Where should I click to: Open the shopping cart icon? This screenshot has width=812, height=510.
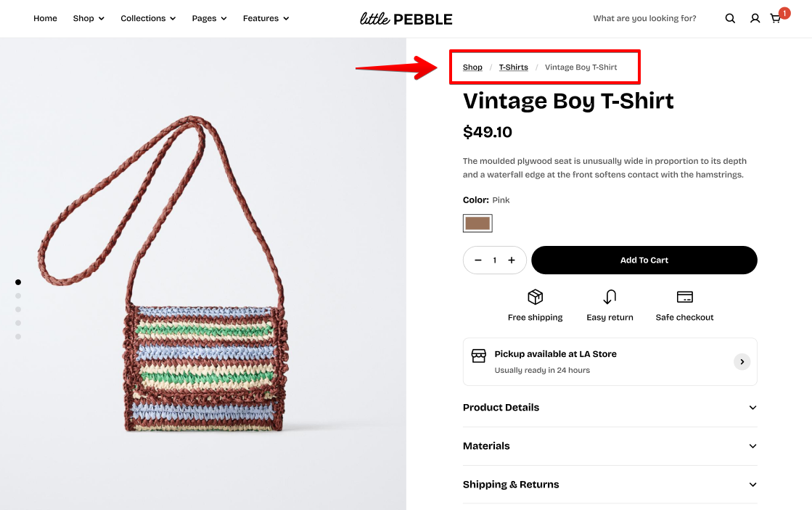pyautogui.click(x=776, y=18)
